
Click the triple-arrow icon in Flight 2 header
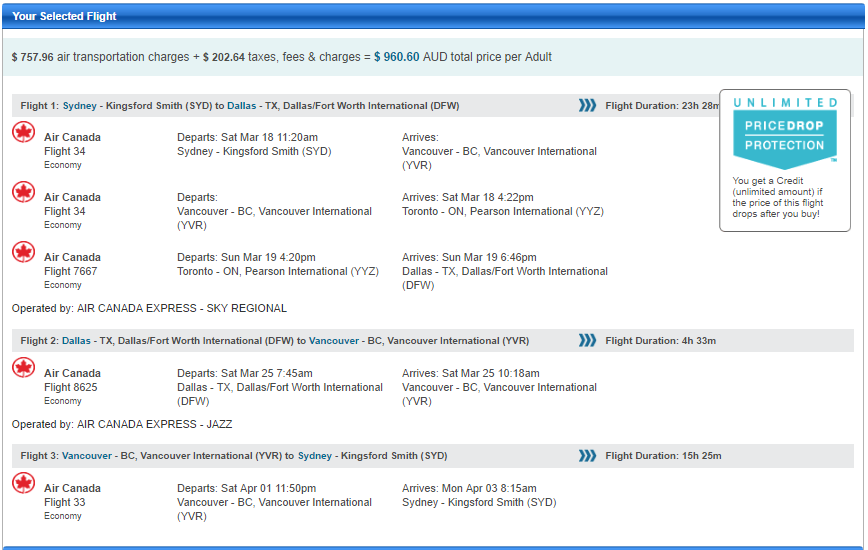pyautogui.click(x=587, y=340)
